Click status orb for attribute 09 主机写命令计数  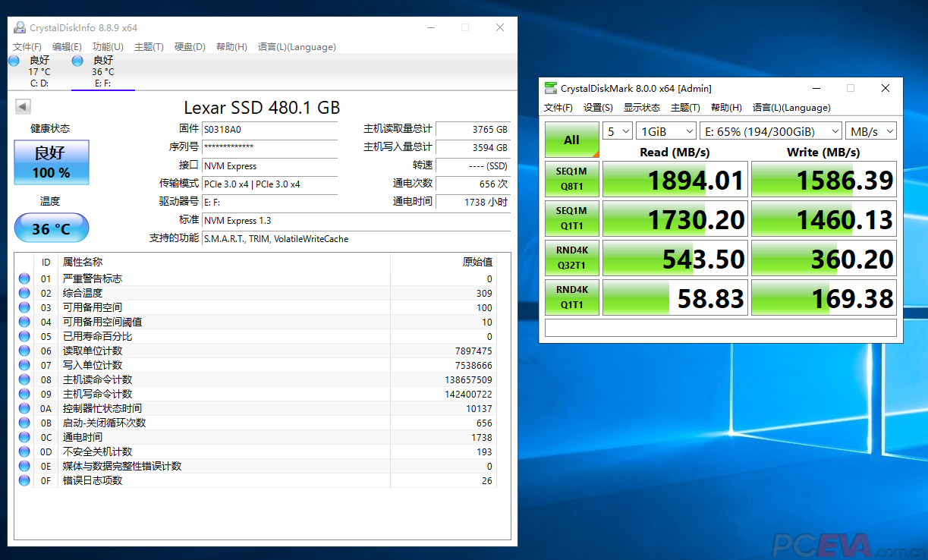[24, 394]
